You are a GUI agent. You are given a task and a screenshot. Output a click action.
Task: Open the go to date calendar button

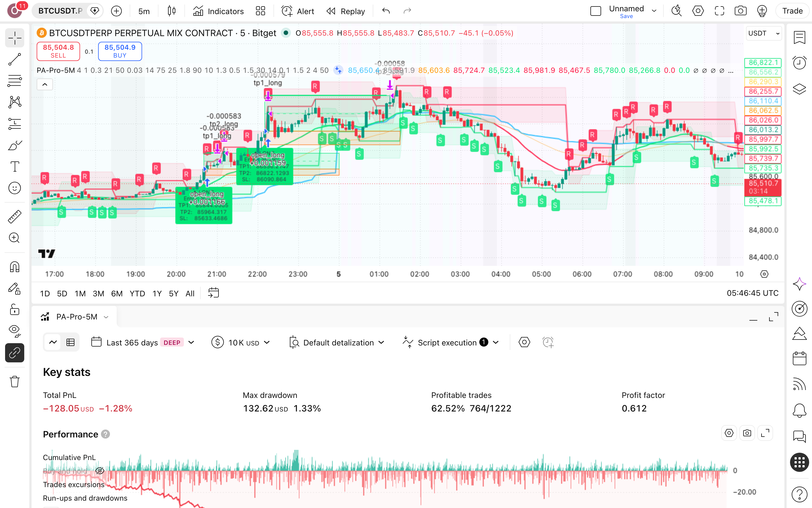click(213, 293)
